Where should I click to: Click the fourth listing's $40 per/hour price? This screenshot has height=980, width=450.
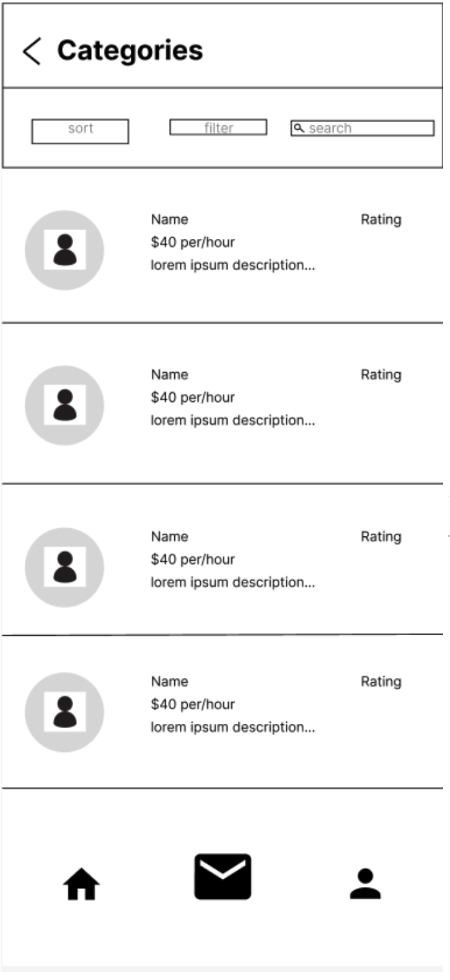[x=193, y=704]
